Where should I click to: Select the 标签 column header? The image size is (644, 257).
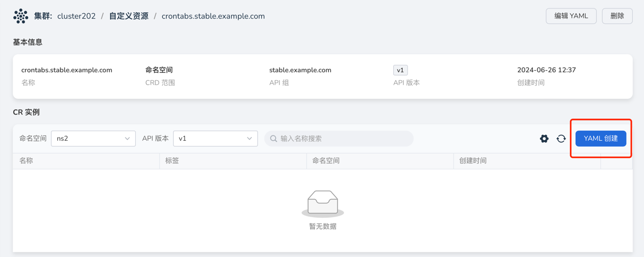click(172, 160)
